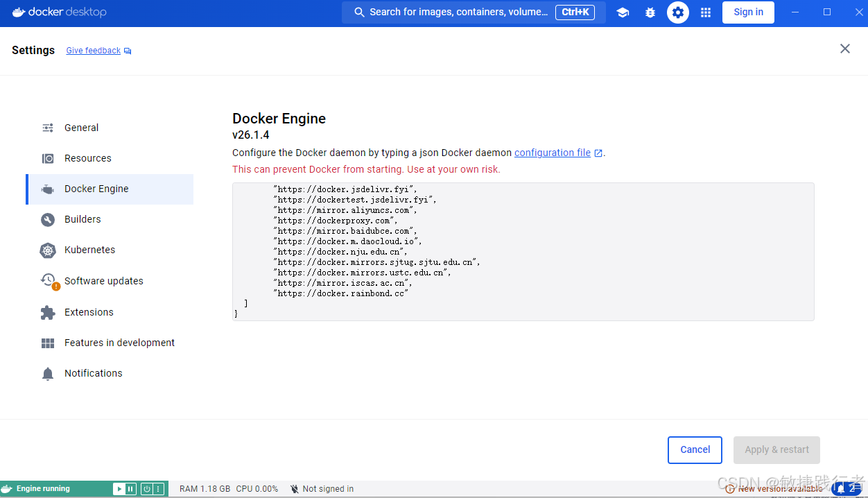Open the apps grid icon in header

click(x=706, y=12)
